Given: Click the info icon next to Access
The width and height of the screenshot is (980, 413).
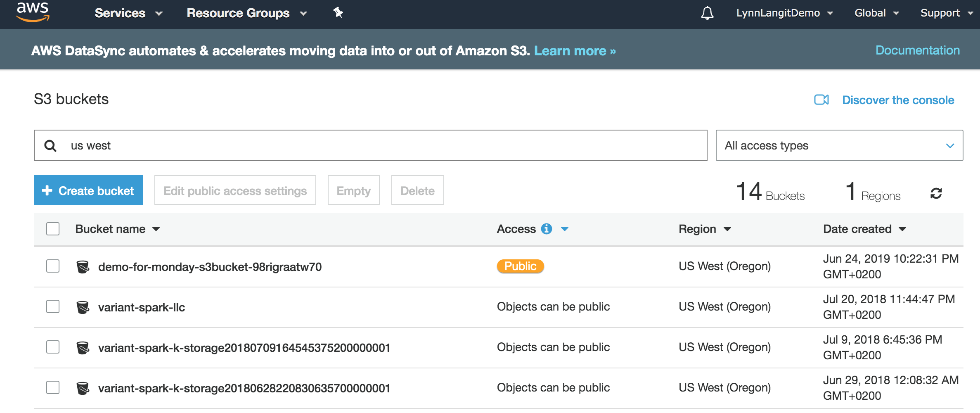Looking at the screenshot, I should pyautogui.click(x=547, y=229).
